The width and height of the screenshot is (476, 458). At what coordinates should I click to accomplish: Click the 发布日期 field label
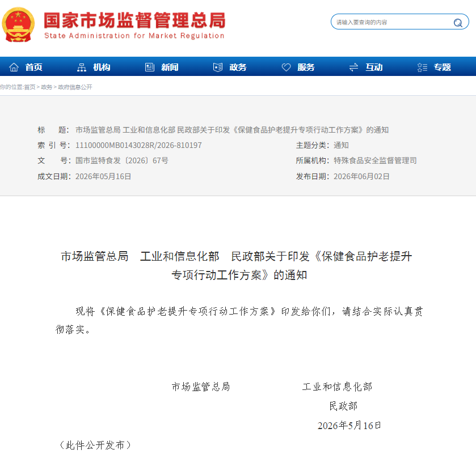313,176
